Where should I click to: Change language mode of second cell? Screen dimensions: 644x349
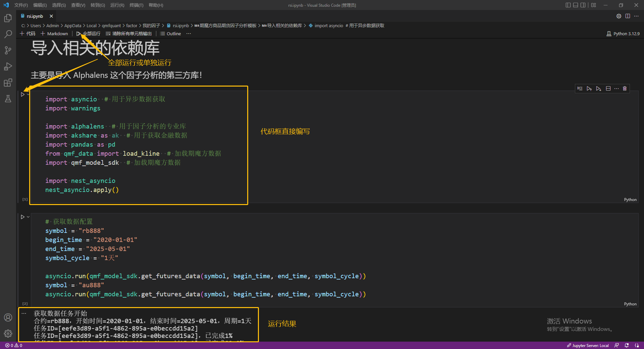630,304
